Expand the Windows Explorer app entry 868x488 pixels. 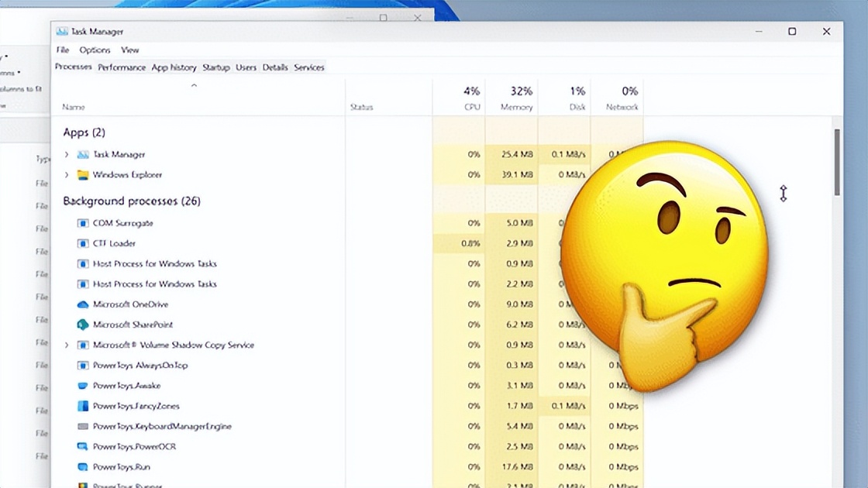66,175
